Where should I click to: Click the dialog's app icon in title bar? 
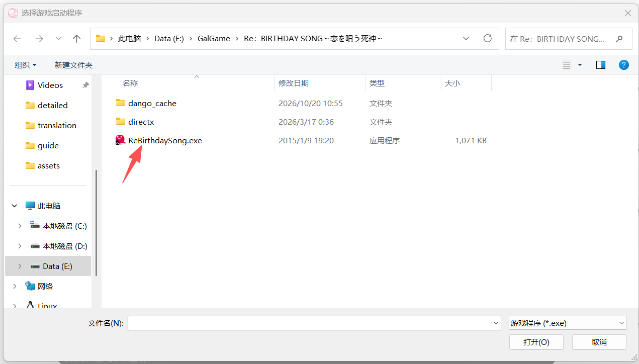pos(13,13)
